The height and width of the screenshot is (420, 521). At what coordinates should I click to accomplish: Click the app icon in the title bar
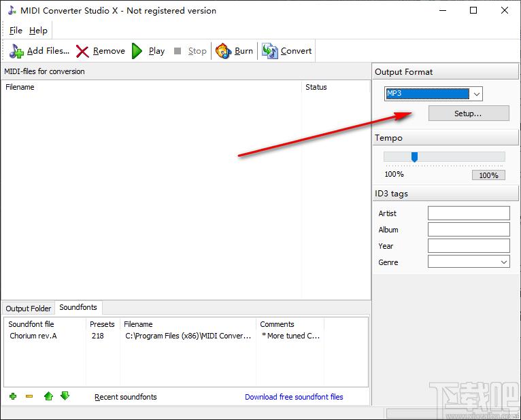point(12,10)
